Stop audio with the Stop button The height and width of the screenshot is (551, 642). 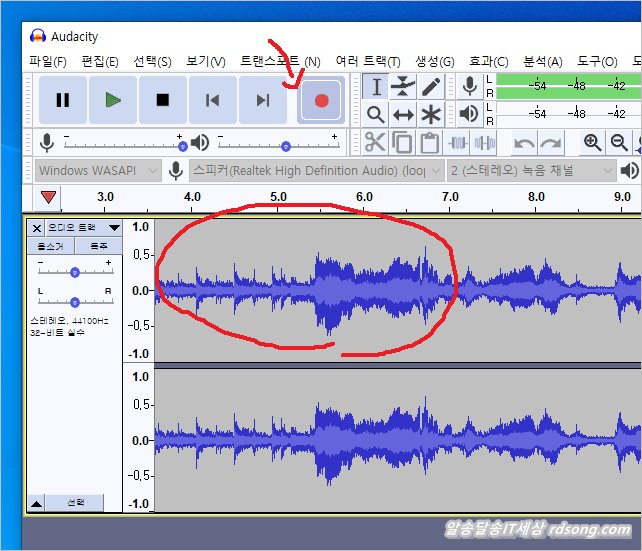pos(163,100)
